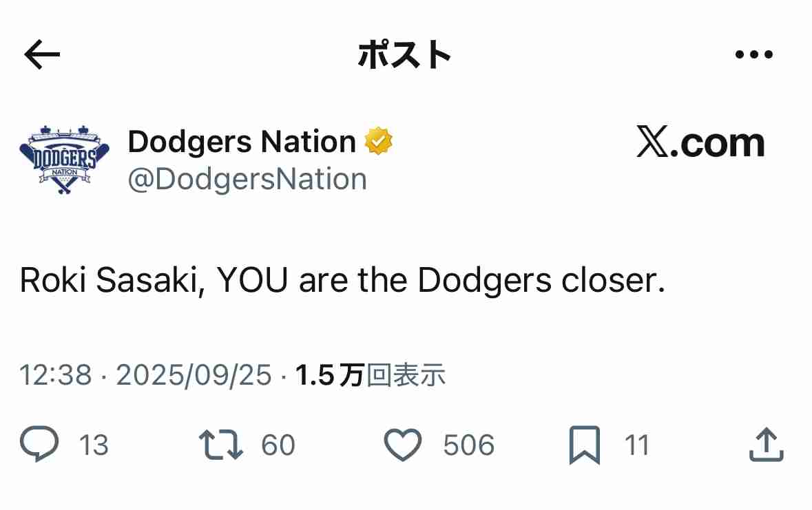Click the 2025/09/25 post date
This screenshot has height=510, width=812.
[x=194, y=375]
